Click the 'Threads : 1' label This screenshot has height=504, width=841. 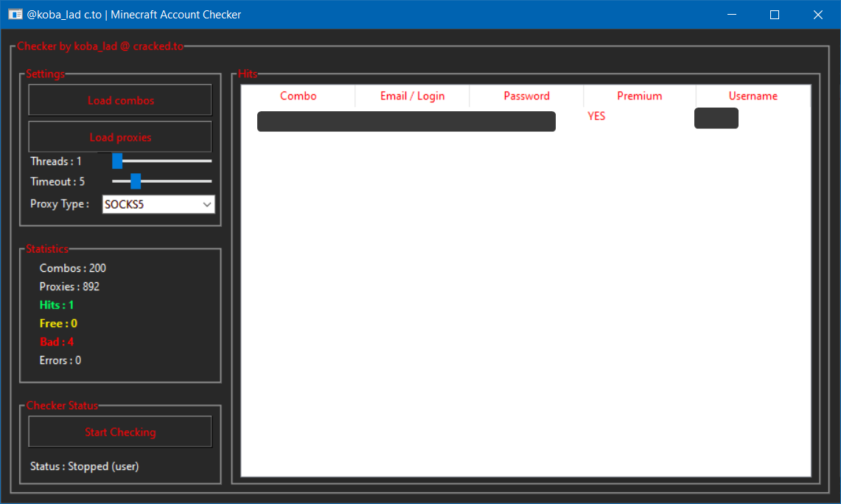[x=56, y=161]
